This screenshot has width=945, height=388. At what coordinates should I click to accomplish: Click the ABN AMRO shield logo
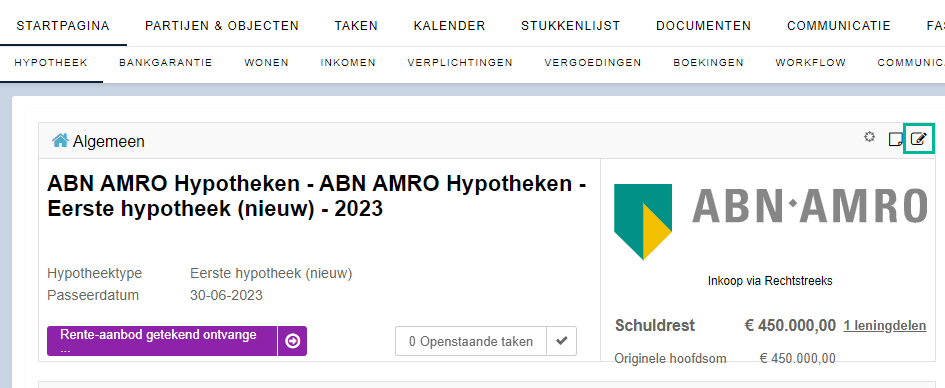coord(642,222)
